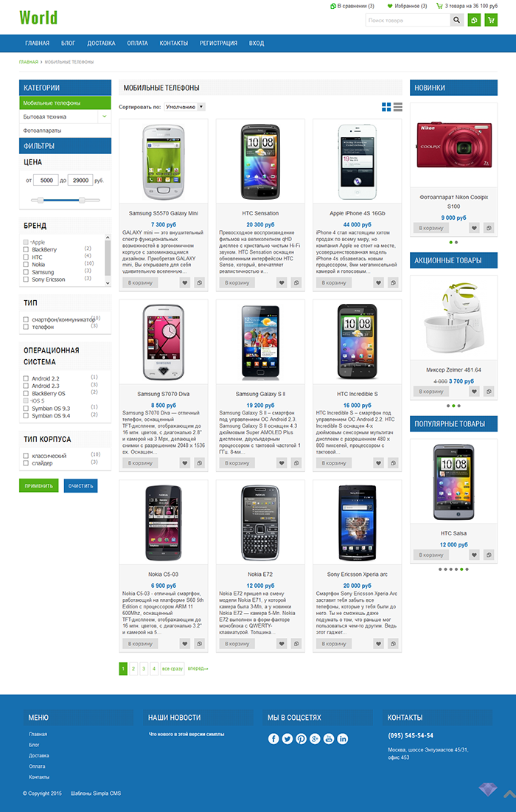
Task: Open the Facebook social icon in footer
Action: pyautogui.click(x=273, y=739)
